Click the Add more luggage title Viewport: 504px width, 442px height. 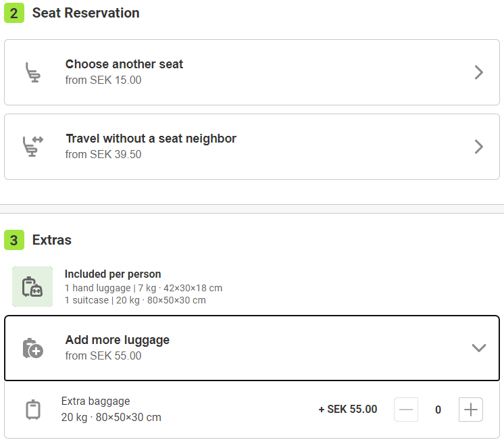(x=118, y=340)
